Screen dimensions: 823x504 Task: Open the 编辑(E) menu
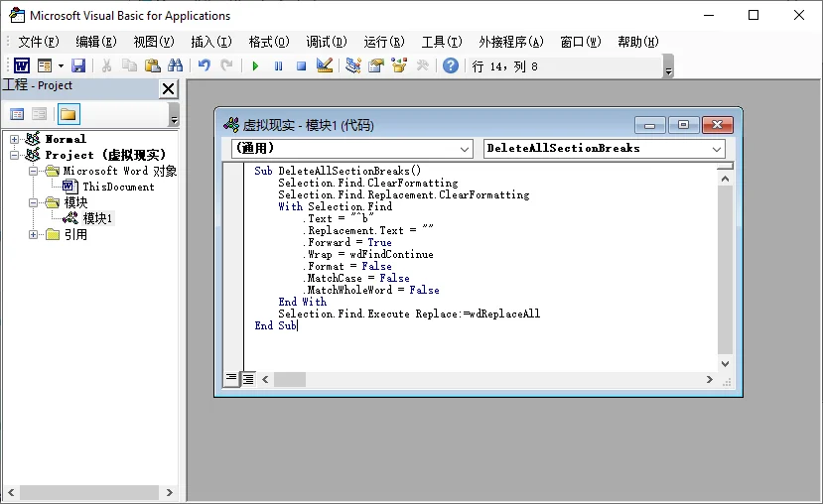click(x=95, y=42)
